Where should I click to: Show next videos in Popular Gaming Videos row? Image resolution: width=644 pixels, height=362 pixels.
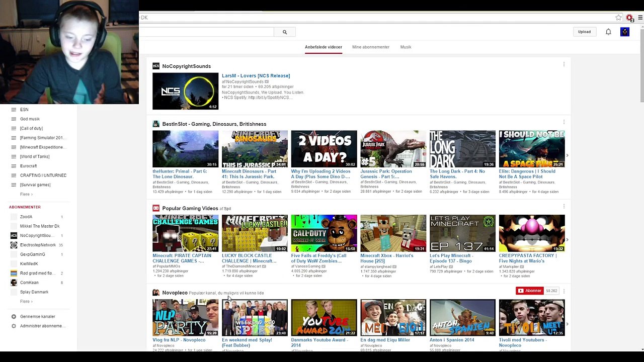pos(568,240)
